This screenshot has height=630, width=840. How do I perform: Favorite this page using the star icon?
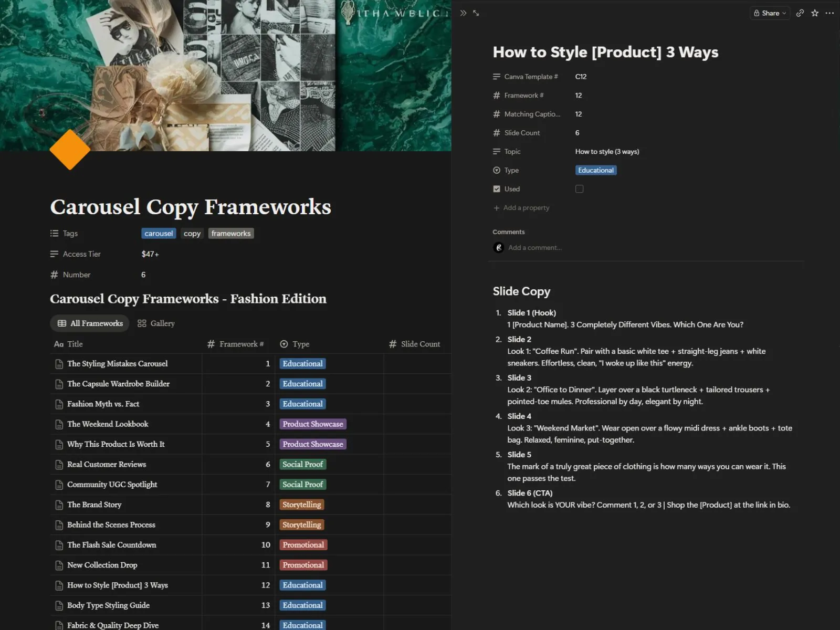[x=815, y=13]
